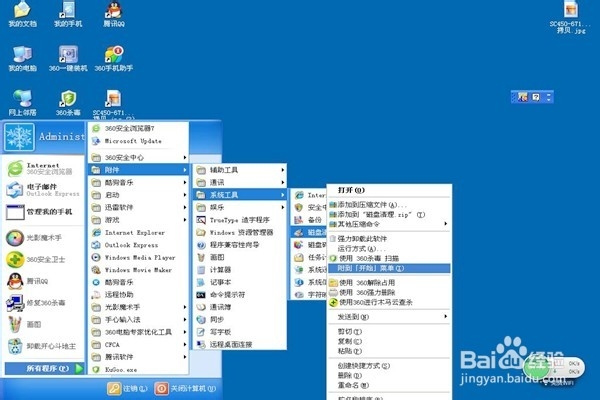Open Windows 资源管理器
The image size is (600, 400).
240,232
